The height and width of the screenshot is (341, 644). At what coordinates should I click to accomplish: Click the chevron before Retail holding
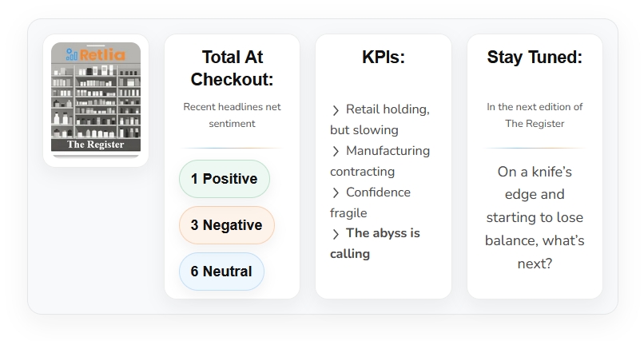pos(336,110)
